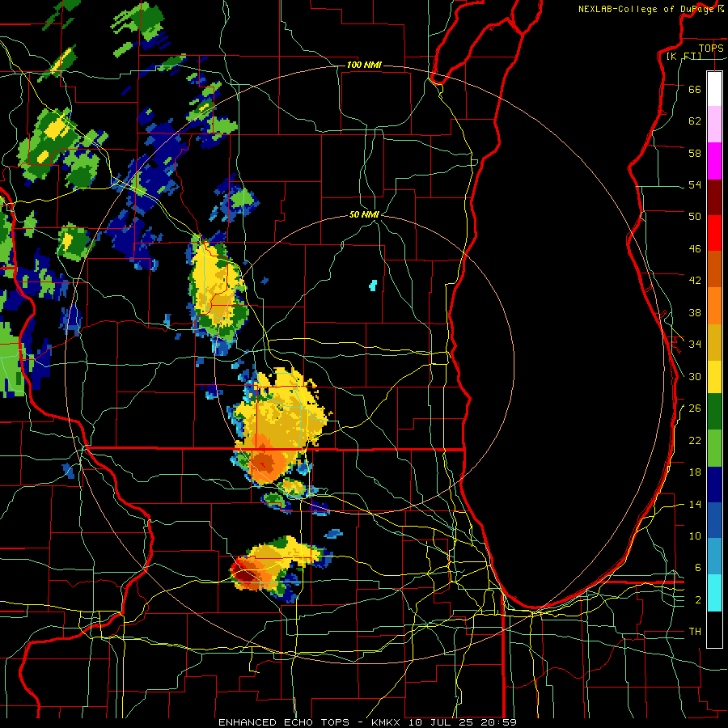Select the medium blue legend swatch
The width and height of the screenshot is (728, 728).
tap(714, 521)
